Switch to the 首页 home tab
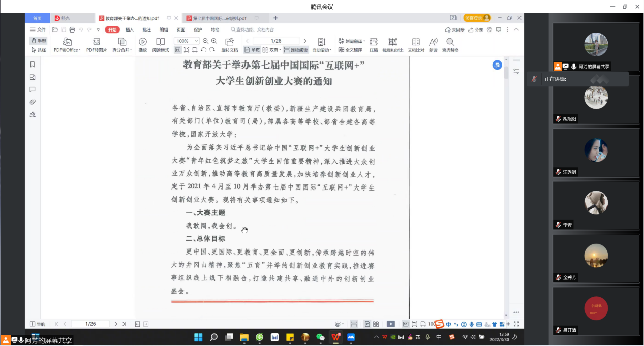Viewport: 644px width, 346px height. [38, 18]
